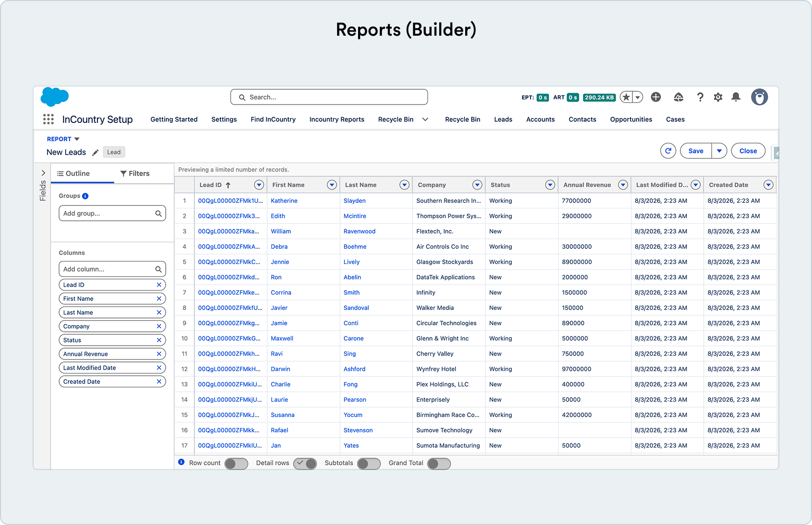Toggle Subtotals switch
This screenshot has width=812, height=525.
(x=369, y=463)
